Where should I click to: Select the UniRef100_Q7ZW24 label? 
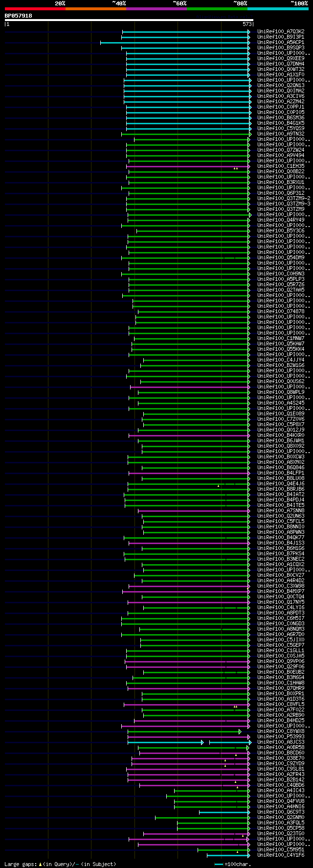281,150
